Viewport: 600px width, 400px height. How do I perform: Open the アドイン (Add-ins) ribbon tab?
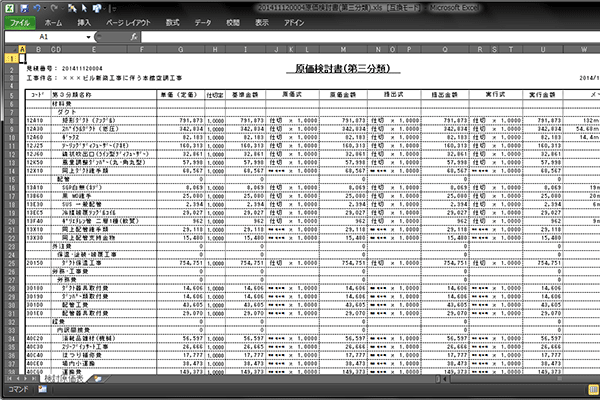294,23
